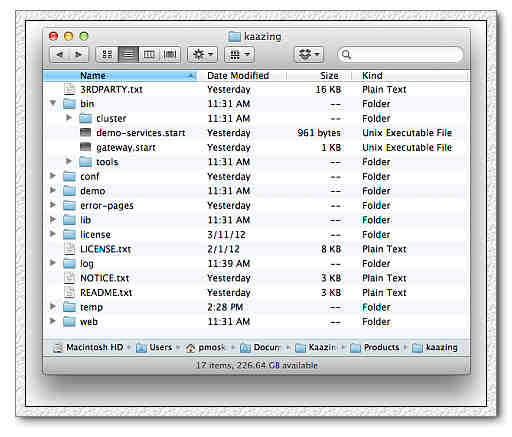Switch to icon view
This screenshot has width=512, height=437.
107,54
